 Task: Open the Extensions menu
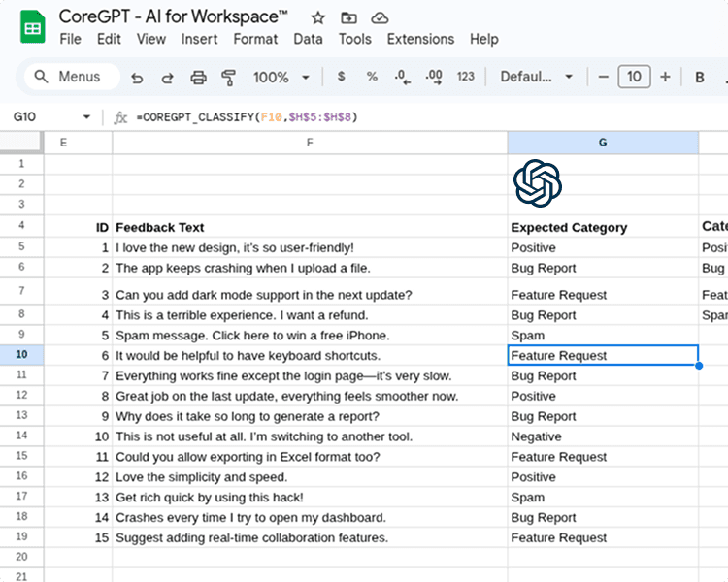click(420, 39)
